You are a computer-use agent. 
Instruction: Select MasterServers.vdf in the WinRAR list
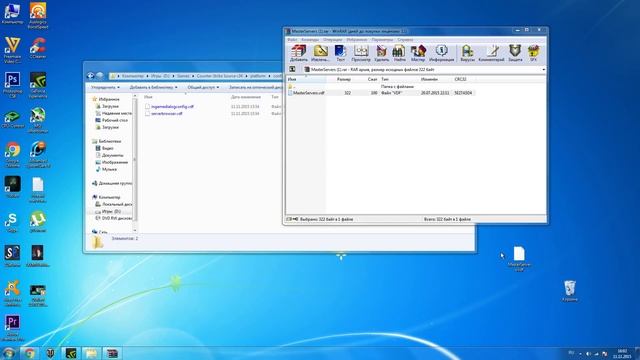click(x=309, y=93)
